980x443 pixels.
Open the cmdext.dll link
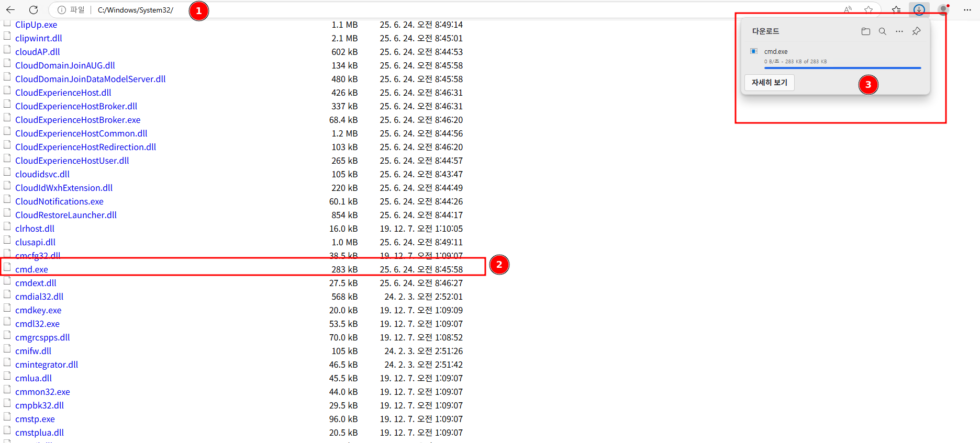click(36, 283)
